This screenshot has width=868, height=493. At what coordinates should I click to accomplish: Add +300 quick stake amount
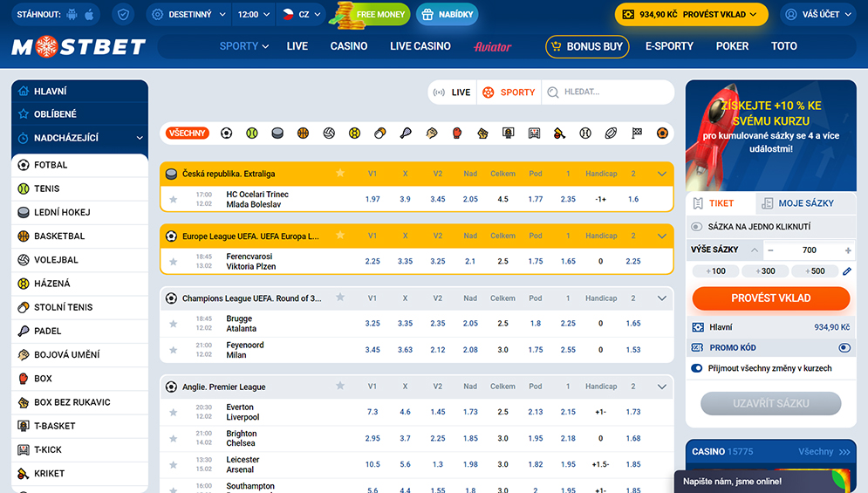[767, 271]
